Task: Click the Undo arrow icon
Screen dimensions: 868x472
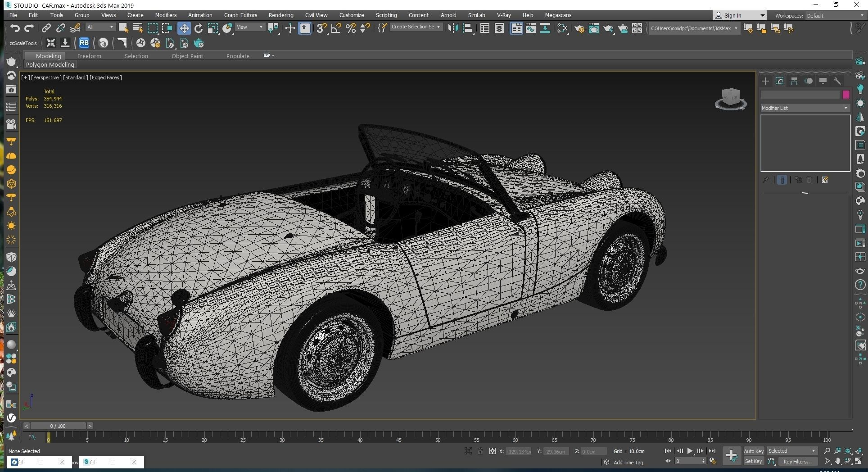Action: [15, 28]
